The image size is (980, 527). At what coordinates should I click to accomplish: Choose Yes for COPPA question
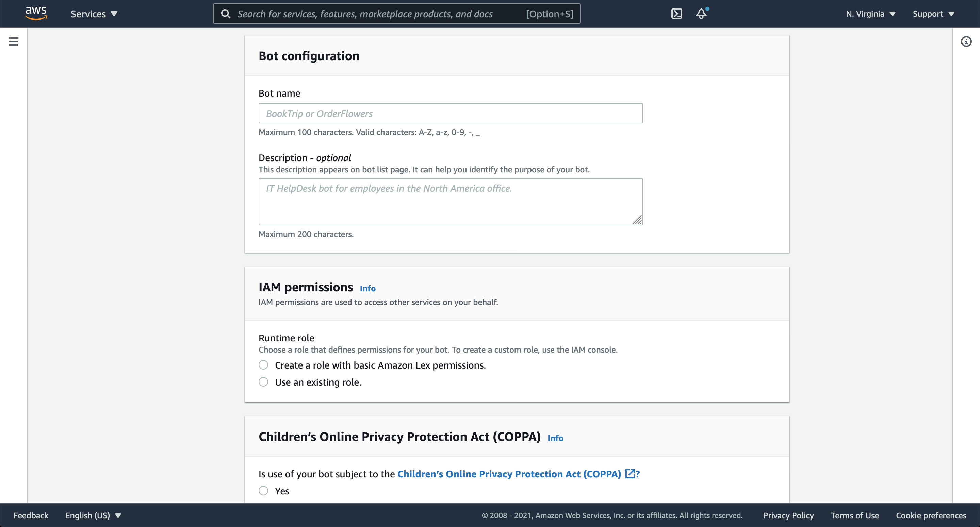pos(263,491)
